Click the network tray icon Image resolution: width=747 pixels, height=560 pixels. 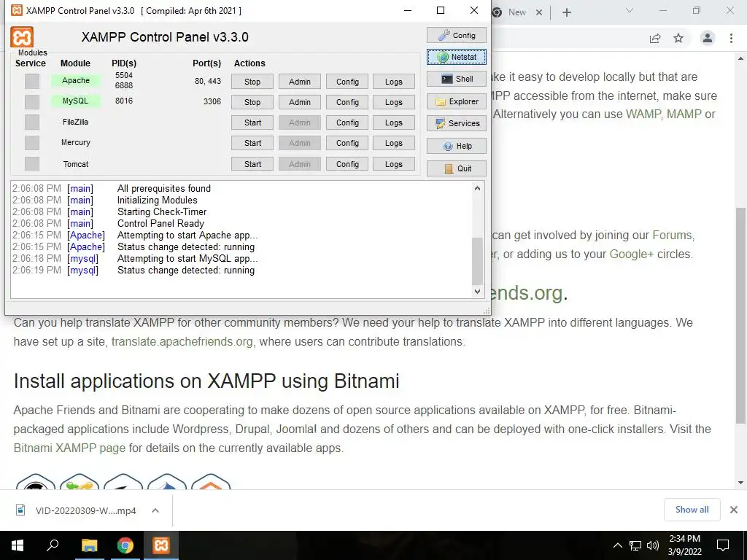635,545
